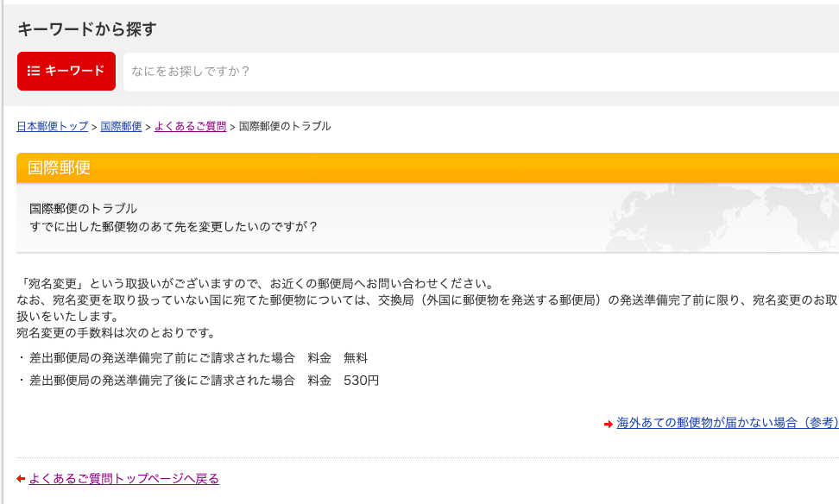839x504 pixels.
Task: Click the orange 国際郵便 section header
Action: point(427,168)
